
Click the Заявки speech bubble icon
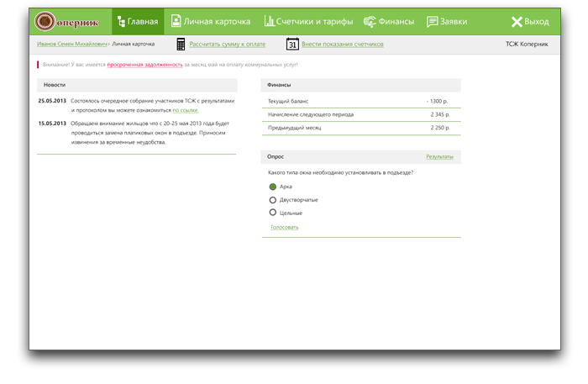pos(432,22)
